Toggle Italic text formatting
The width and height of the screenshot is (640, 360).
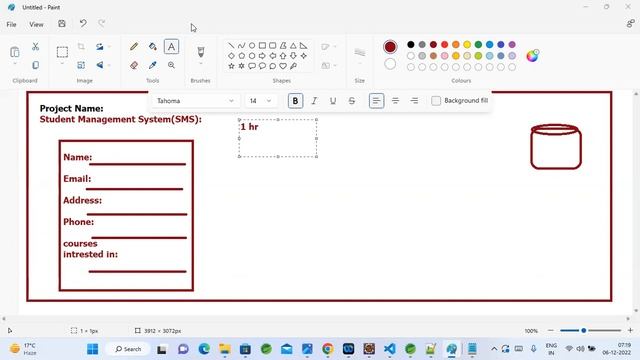coord(314,101)
